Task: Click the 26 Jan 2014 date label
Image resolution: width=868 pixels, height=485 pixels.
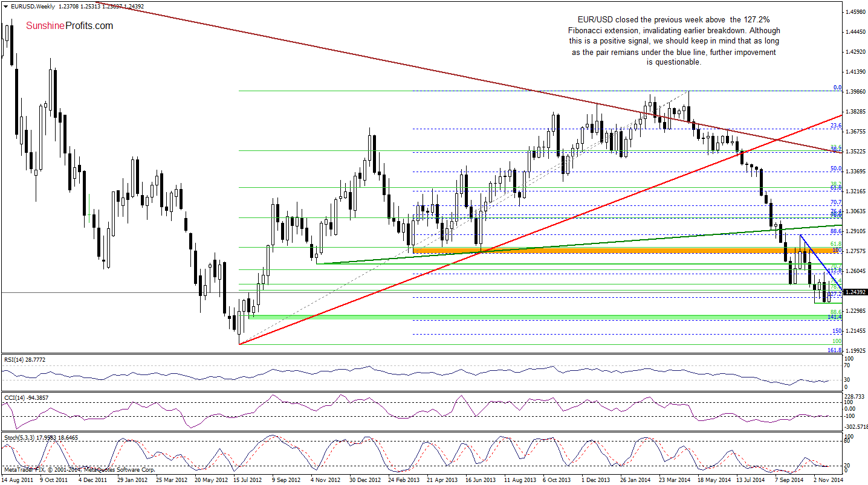Action: pyautogui.click(x=634, y=480)
